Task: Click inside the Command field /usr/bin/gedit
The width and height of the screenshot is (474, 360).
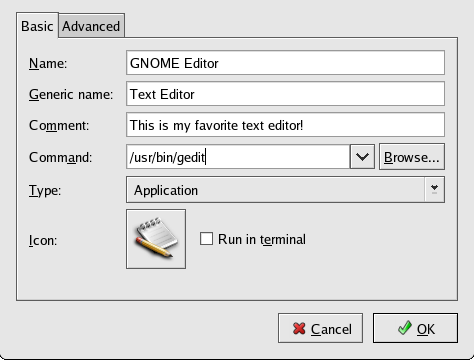Action: (x=238, y=156)
